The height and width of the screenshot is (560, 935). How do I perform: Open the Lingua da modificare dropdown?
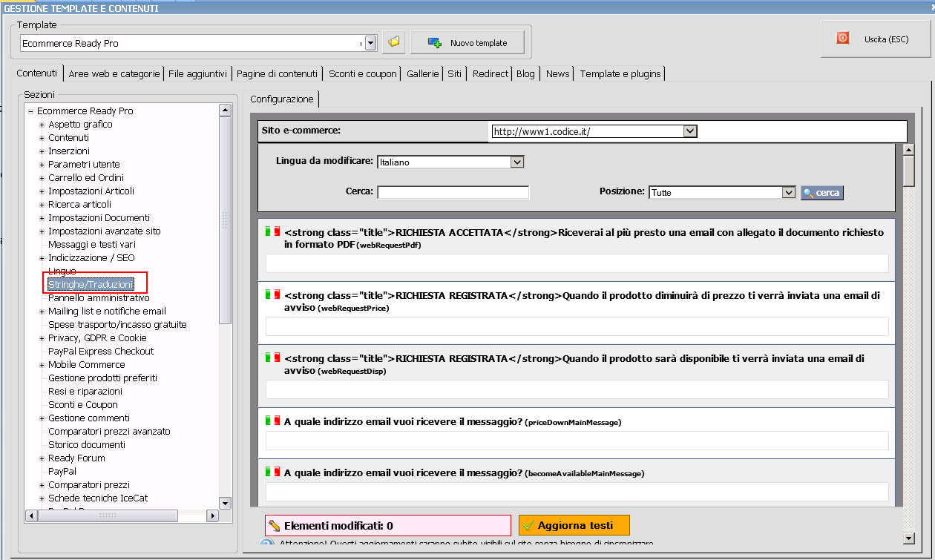pyautogui.click(x=517, y=162)
